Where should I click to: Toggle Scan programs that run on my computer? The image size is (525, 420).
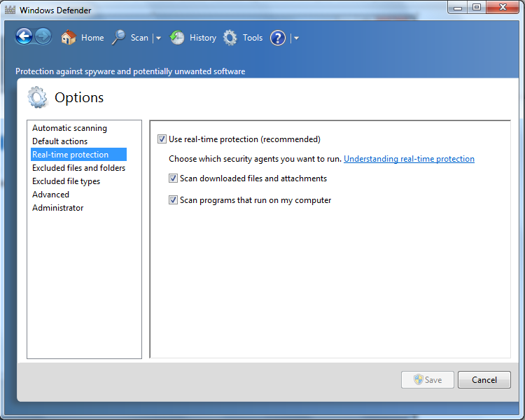(x=173, y=200)
